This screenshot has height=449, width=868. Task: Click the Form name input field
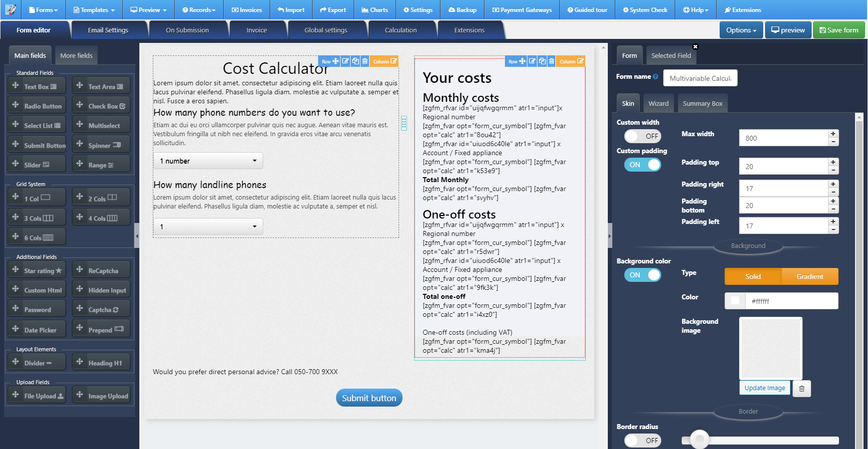[700, 78]
